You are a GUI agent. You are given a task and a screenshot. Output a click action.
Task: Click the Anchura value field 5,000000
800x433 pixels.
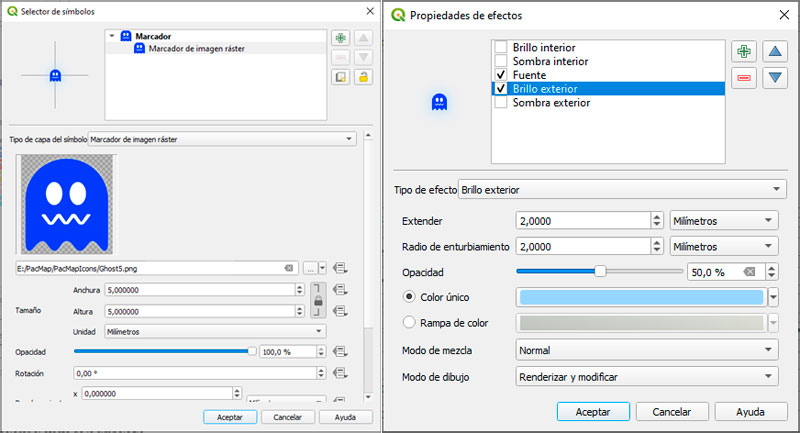(x=199, y=290)
